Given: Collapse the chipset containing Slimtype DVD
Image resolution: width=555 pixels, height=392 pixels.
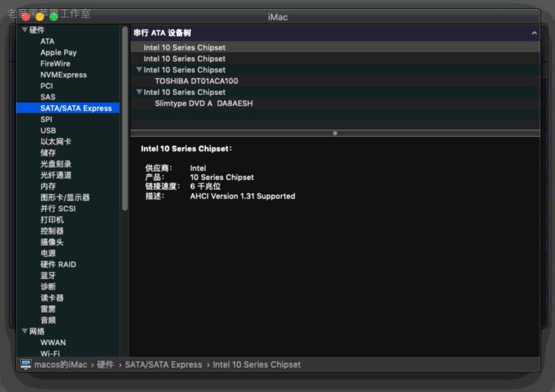Looking at the screenshot, I should [139, 92].
